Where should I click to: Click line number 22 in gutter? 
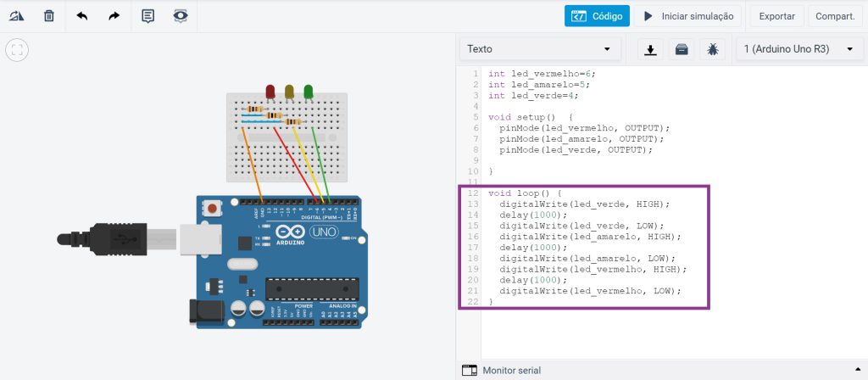pos(472,302)
